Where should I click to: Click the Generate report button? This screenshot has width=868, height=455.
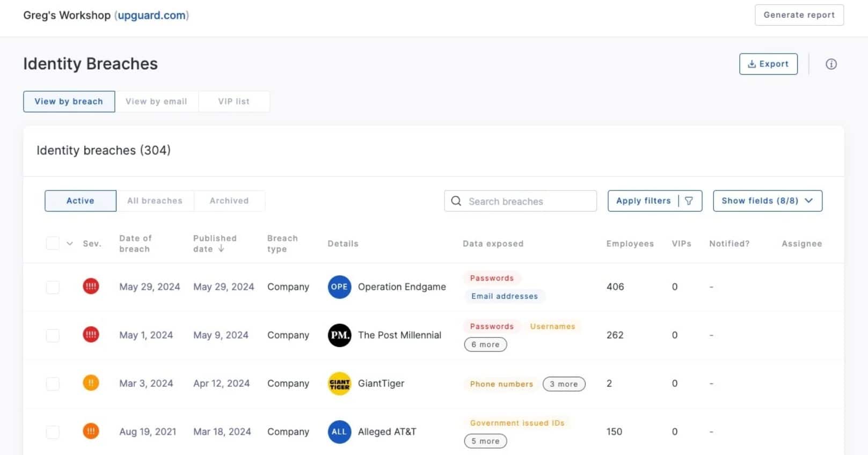[799, 15]
